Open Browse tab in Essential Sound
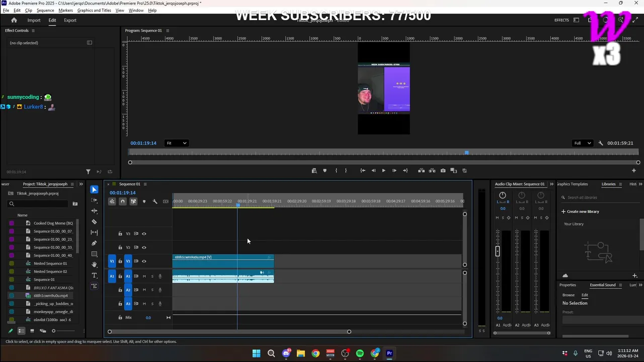 pyautogui.click(x=569, y=295)
